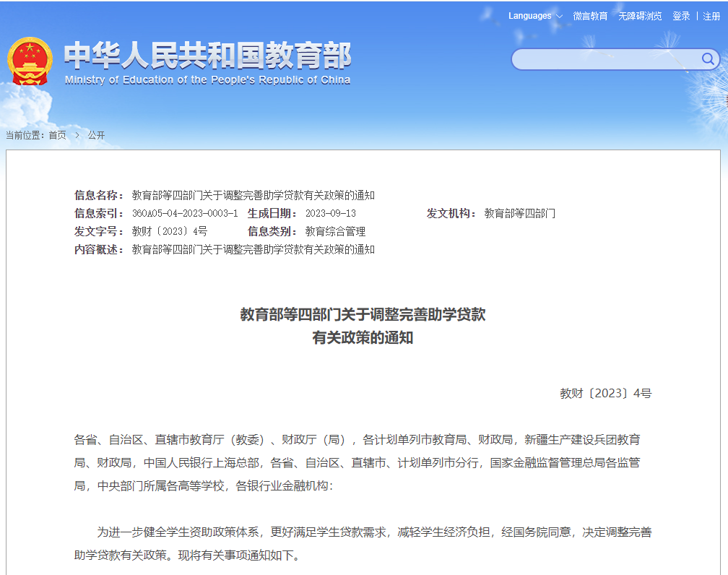
Task: Click the 信息类别 value 教育综合管理
Action: coord(335,232)
